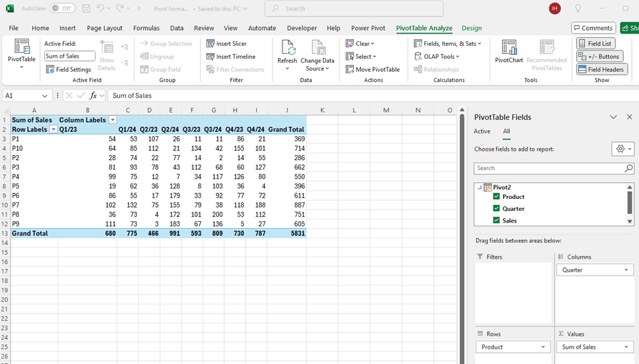Click the Insert Slicer icon
The image size is (639, 364).
point(210,44)
